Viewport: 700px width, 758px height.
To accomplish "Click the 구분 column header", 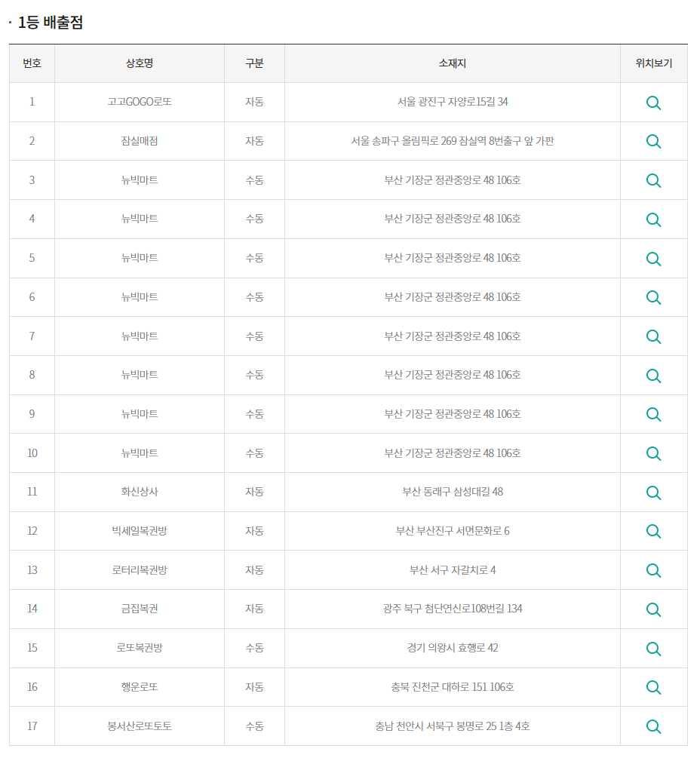I will click(x=254, y=63).
